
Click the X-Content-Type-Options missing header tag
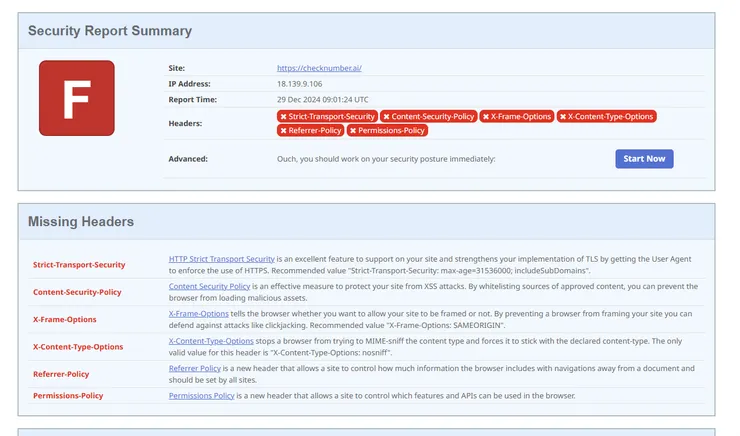(x=606, y=116)
